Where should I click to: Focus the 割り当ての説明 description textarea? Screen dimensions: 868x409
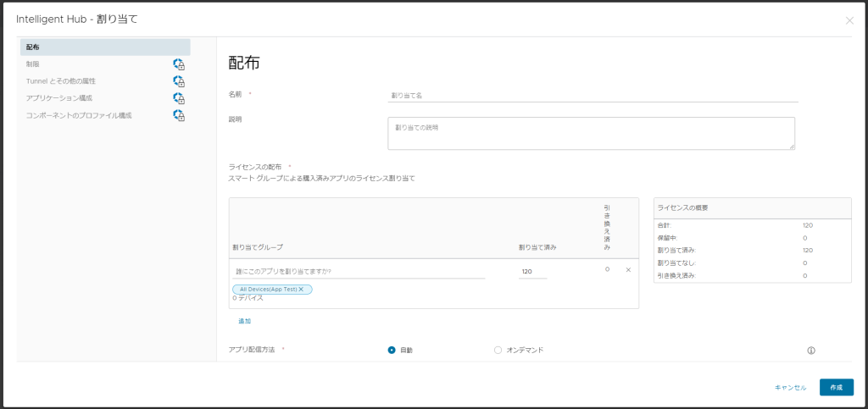pos(591,133)
